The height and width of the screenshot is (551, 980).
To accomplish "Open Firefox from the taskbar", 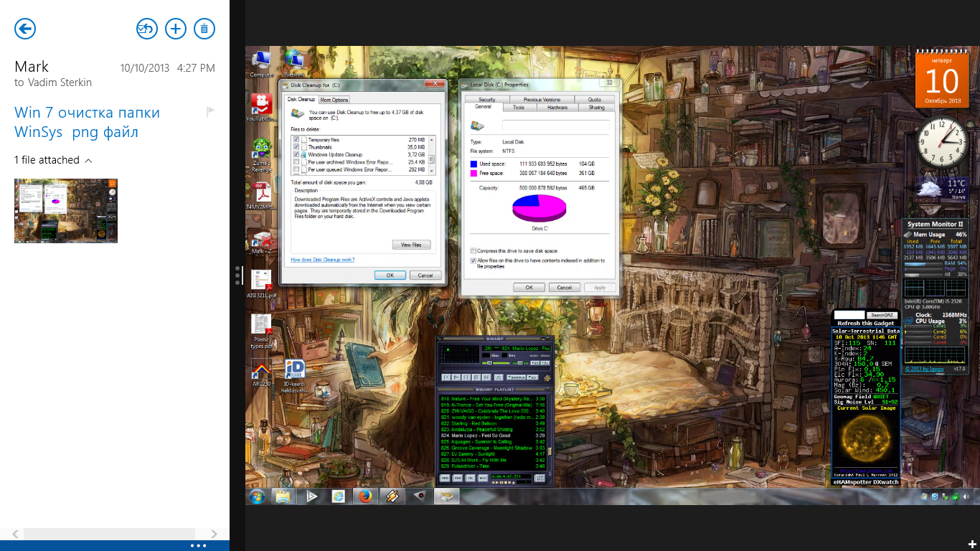I will pyautogui.click(x=365, y=496).
